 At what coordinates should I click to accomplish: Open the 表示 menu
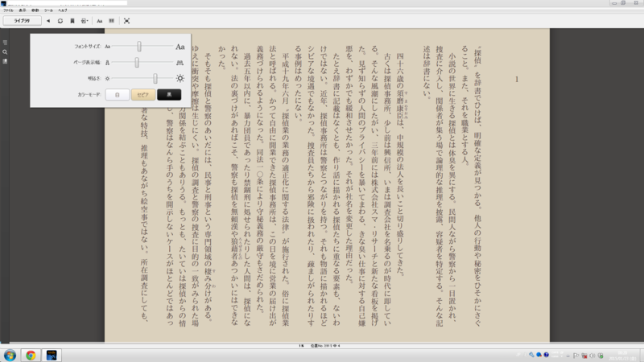[x=23, y=10]
